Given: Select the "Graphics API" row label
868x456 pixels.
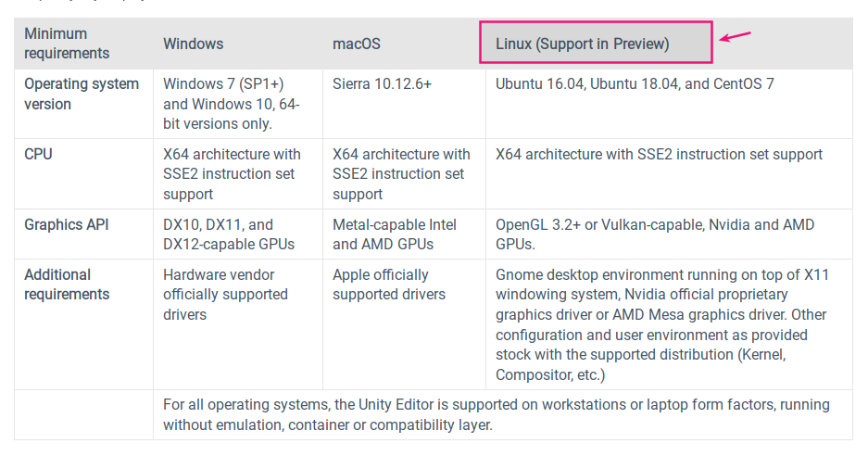Looking at the screenshot, I should pyautogui.click(x=67, y=224).
